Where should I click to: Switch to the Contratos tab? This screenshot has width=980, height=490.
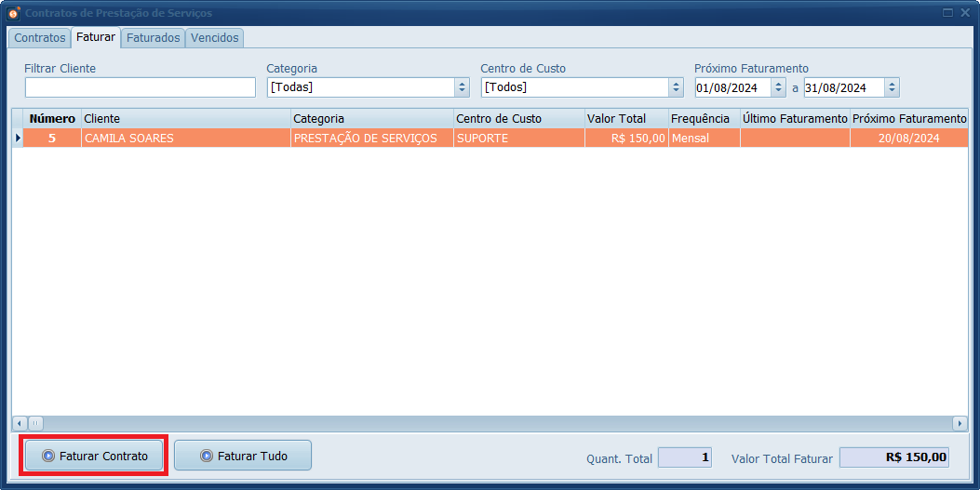coord(40,38)
